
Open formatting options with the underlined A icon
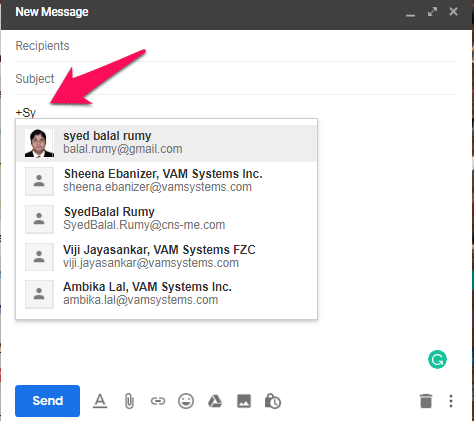pyautogui.click(x=100, y=401)
